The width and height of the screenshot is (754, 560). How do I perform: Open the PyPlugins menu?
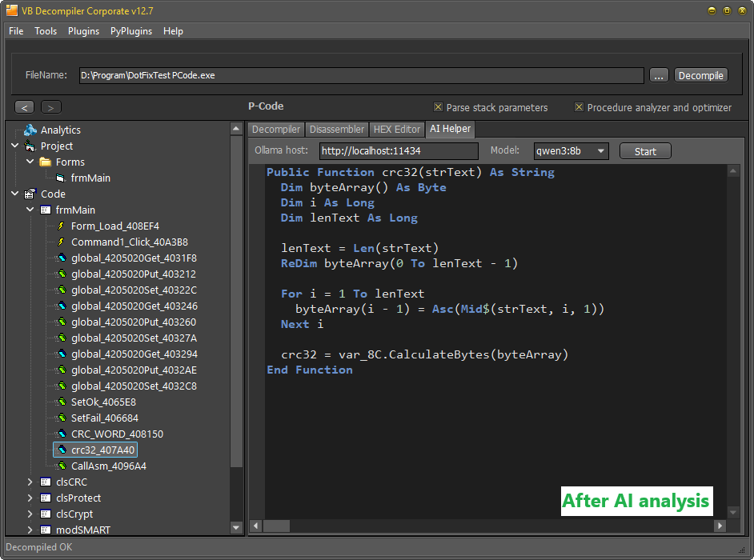[131, 31]
